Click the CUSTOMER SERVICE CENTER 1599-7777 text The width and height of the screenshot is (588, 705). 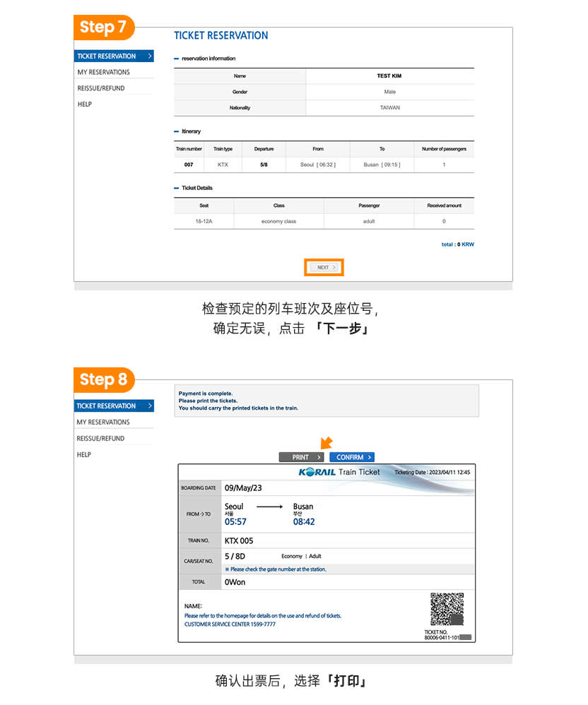pos(230,624)
